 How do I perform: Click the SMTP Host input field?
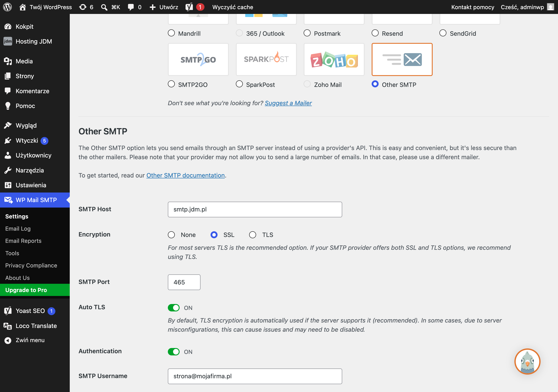point(255,209)
